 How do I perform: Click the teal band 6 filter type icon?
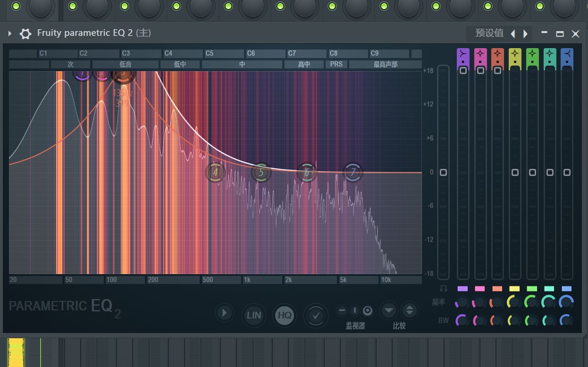point(550,53)
